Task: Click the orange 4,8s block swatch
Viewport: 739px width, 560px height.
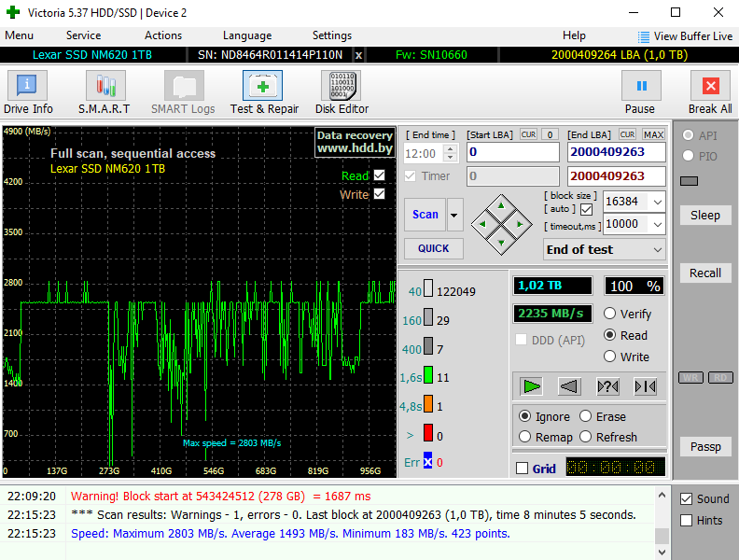Action: tap(428, 404)
